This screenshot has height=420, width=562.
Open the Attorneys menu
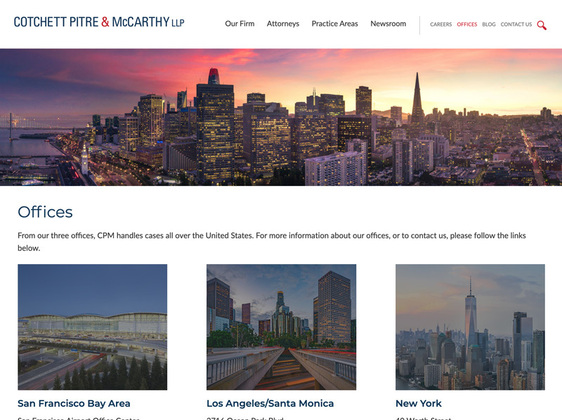tap(283, 24)
